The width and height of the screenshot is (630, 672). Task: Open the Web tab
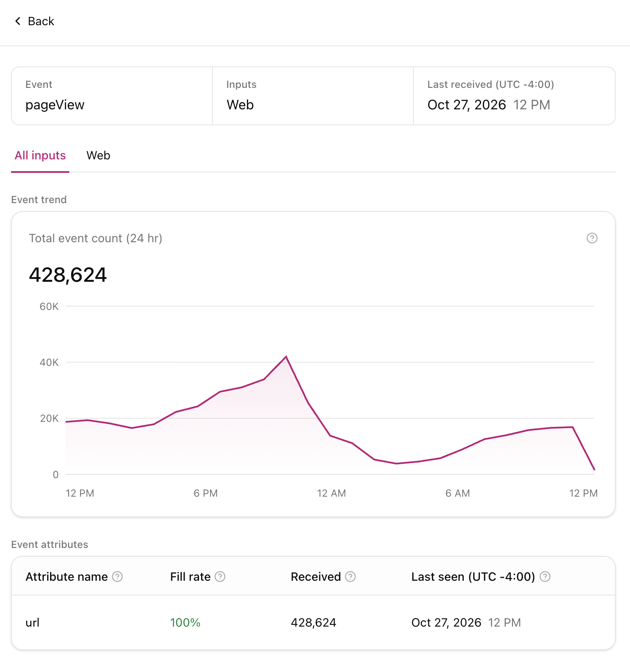[98, 156]
